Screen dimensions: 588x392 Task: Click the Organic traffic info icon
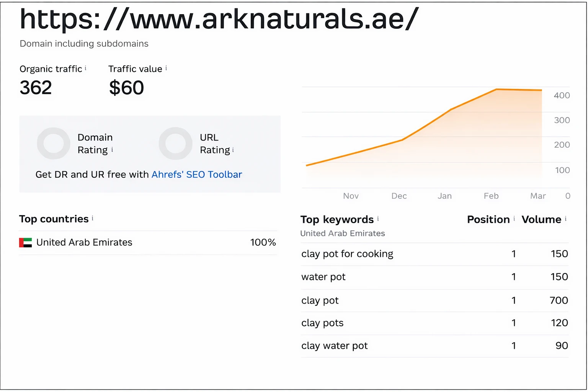[86, 67]
